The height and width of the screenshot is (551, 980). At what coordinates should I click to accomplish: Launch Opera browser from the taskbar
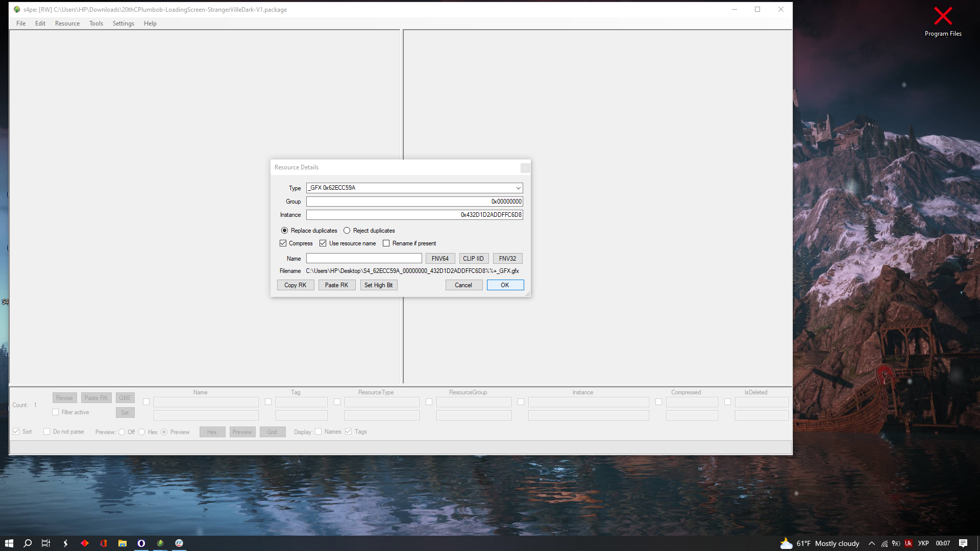(141, 543)
